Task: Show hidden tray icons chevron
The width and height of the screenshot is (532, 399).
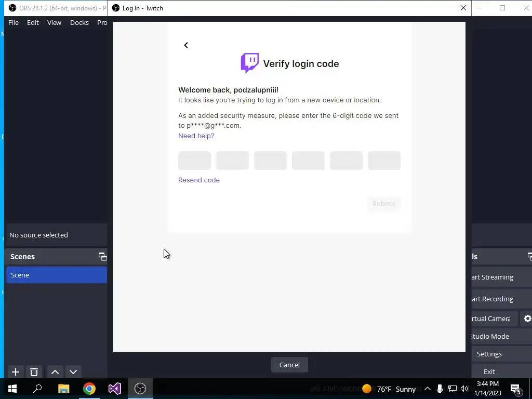Action: [428, 389]
